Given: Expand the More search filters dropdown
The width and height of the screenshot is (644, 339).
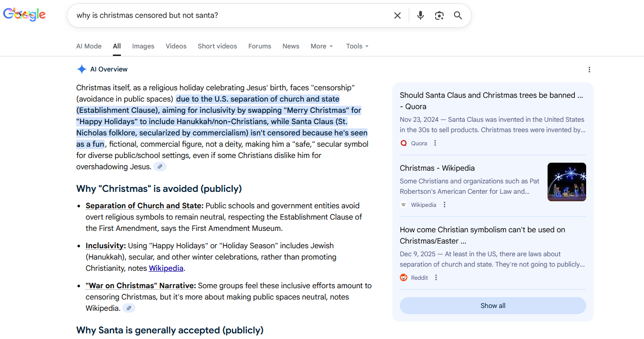Looking at the screenshot, I should point(322,46).
